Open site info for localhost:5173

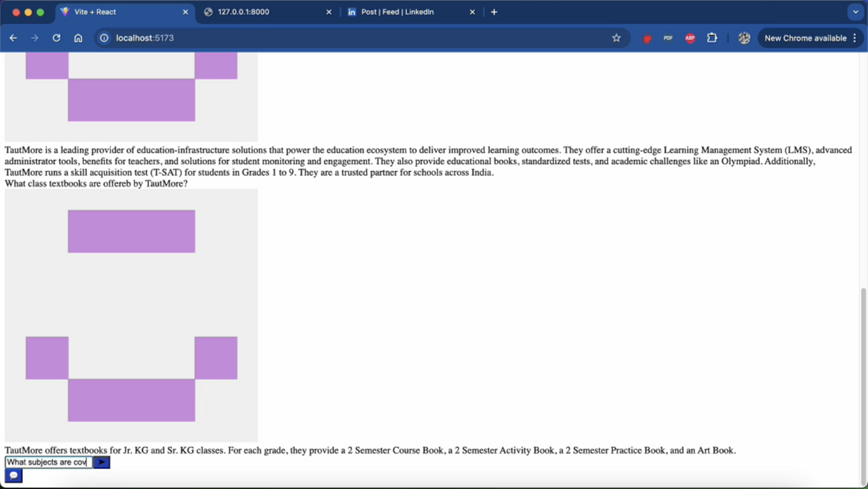(103, 38)
